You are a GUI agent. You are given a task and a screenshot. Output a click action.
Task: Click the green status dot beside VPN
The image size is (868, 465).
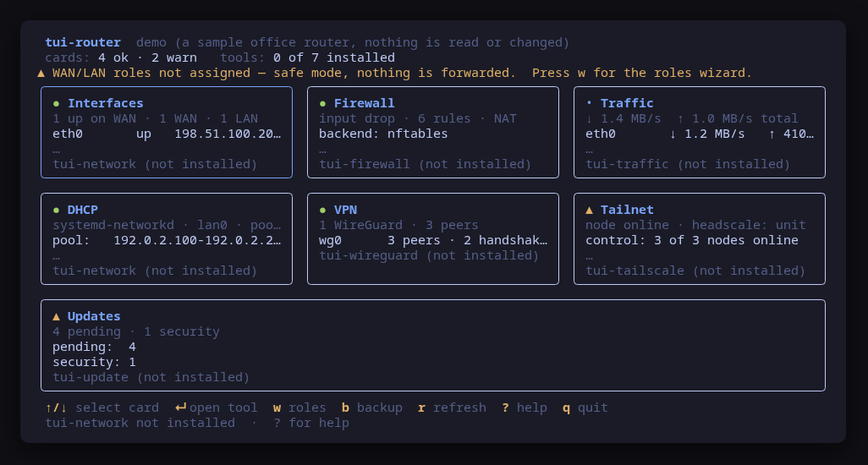point(322,211)
